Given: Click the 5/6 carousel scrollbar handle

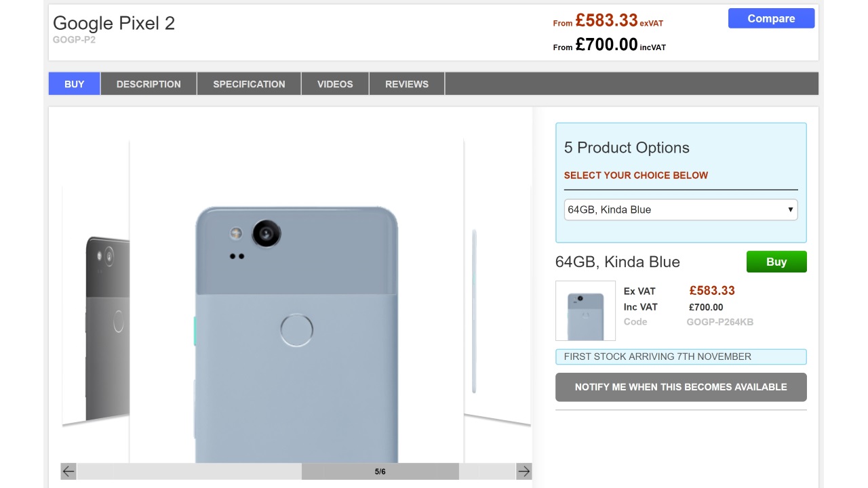Looking at the screenshot, I should (x=380, y=471).
